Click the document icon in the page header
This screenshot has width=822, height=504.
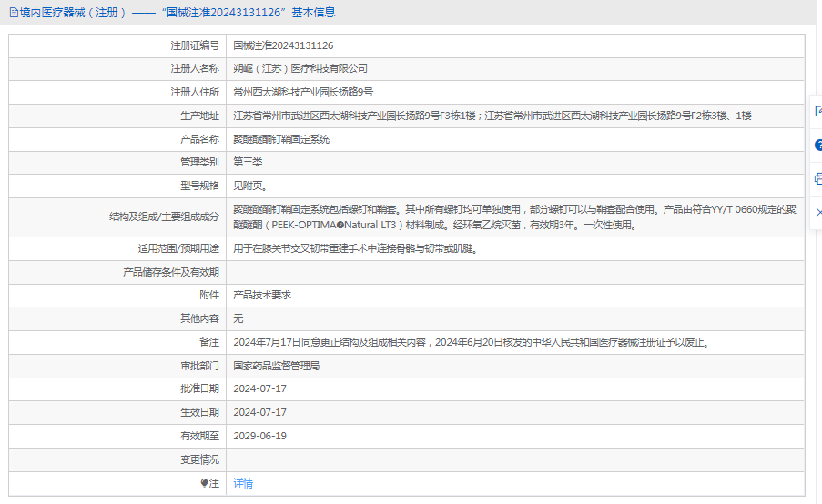point(14,13)
